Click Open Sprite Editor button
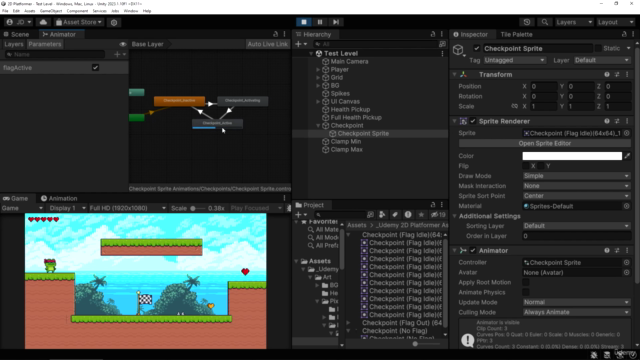The image size is (640, 360). click(544, 144)
